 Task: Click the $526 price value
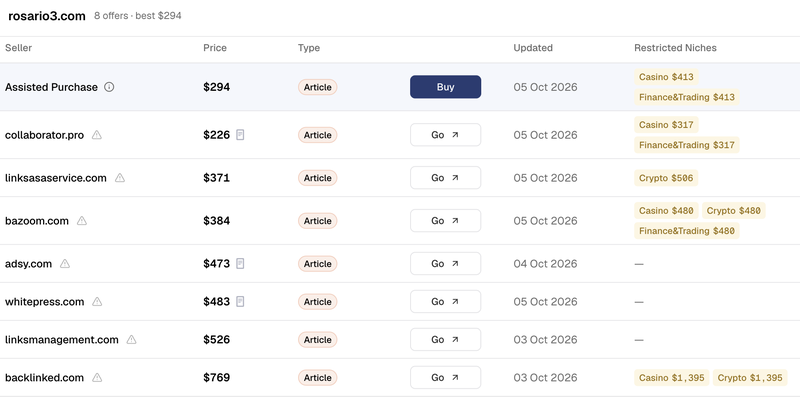point(216,339)
